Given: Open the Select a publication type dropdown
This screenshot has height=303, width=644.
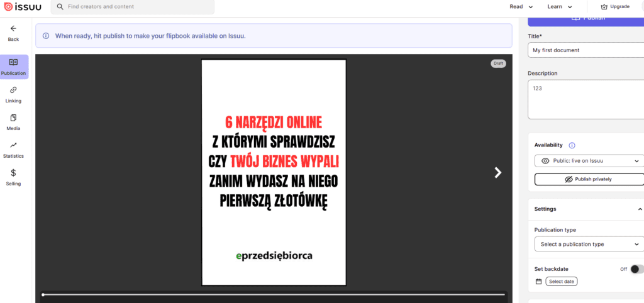Looking at the screenshot, I should pyautogui.click(x=589, y=244).
